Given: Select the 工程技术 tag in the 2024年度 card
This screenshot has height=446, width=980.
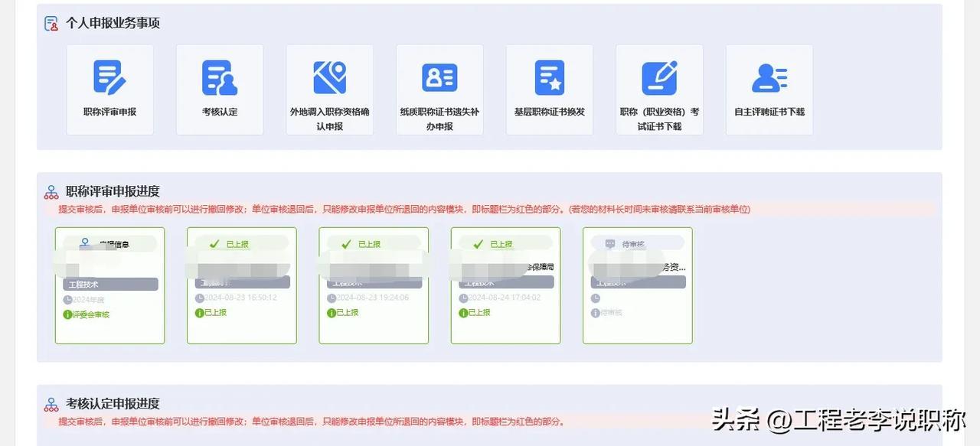Looking at the screenshot, I should pos(110,284).
